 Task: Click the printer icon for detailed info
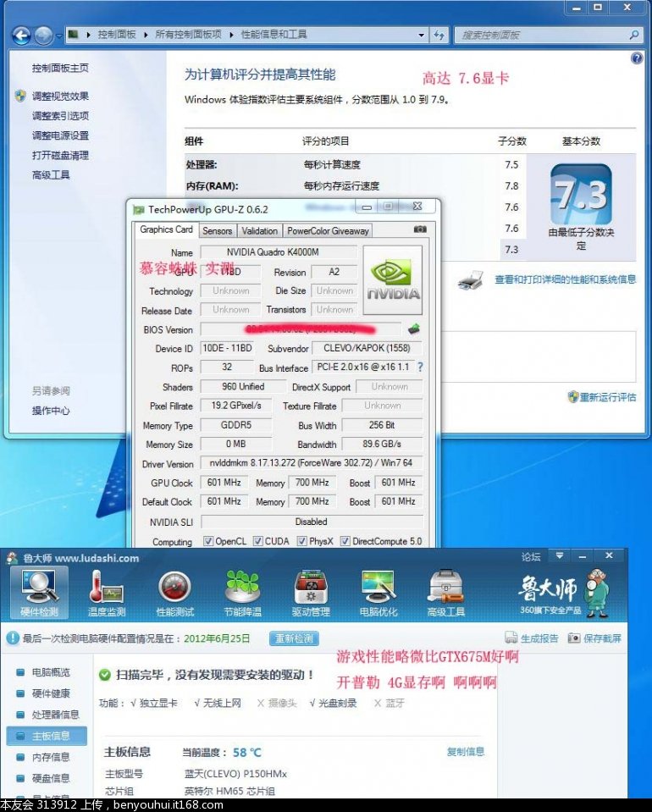click(471, 280)
